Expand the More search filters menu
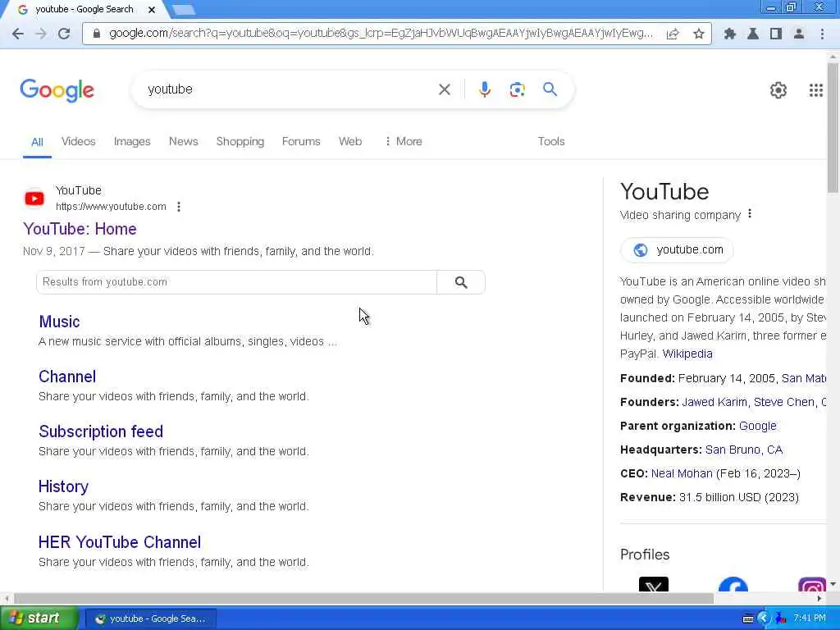The image size is (840, 630). (404, 141)
